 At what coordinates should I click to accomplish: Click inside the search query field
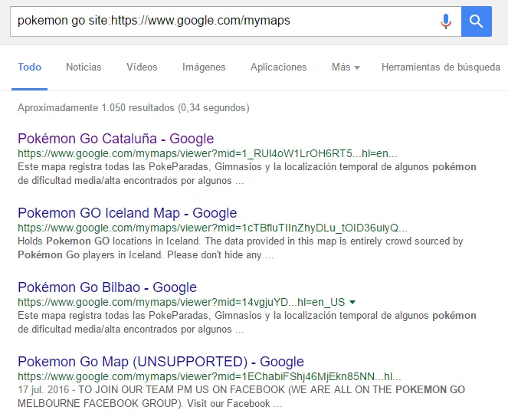coord(224,21)
